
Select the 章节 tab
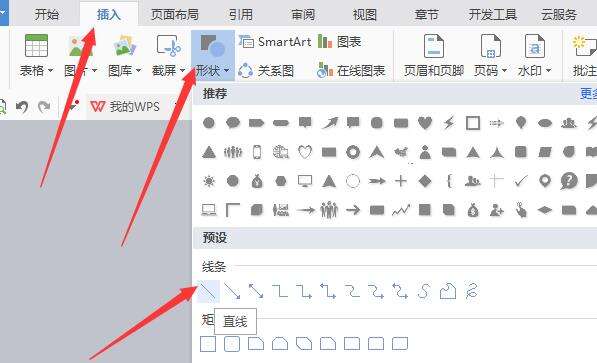pos(426,14)
